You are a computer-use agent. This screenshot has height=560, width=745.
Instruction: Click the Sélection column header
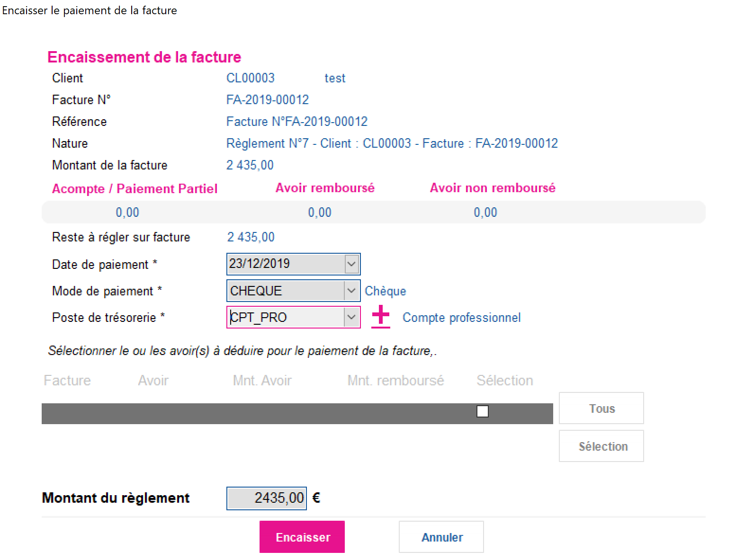tap(505, 381)
